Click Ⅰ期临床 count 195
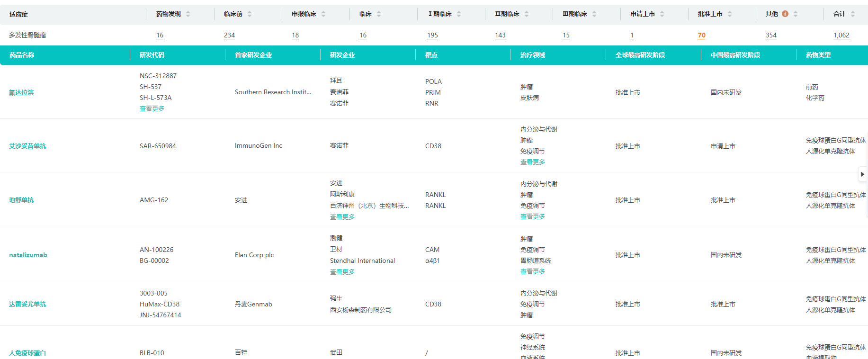 tap(432, 36)
